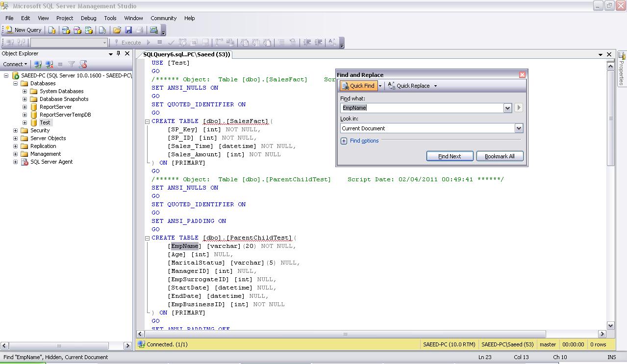The width and height of the screenshot is (627, 364).
Task: Open the Tools menu
Action: [x=110, y=18]
